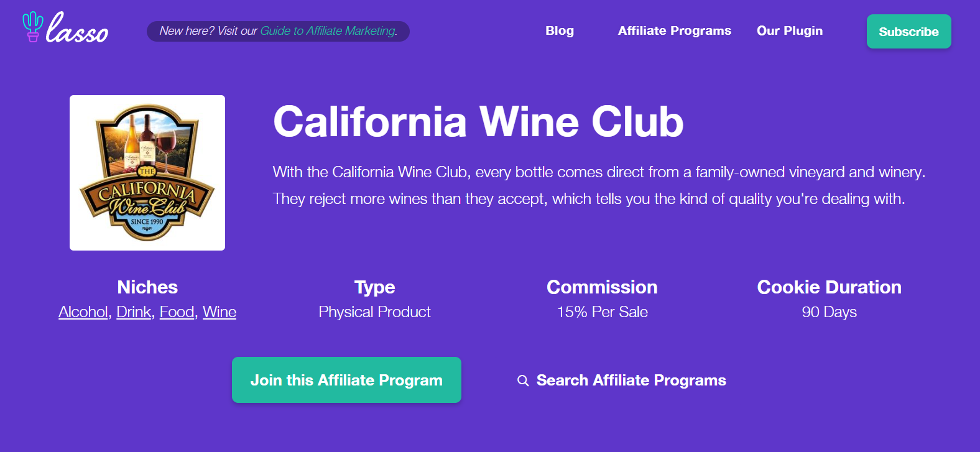Screen dimensions: 980x452
Task: Go to the Blog menu item
Action: tap(560, 31)
